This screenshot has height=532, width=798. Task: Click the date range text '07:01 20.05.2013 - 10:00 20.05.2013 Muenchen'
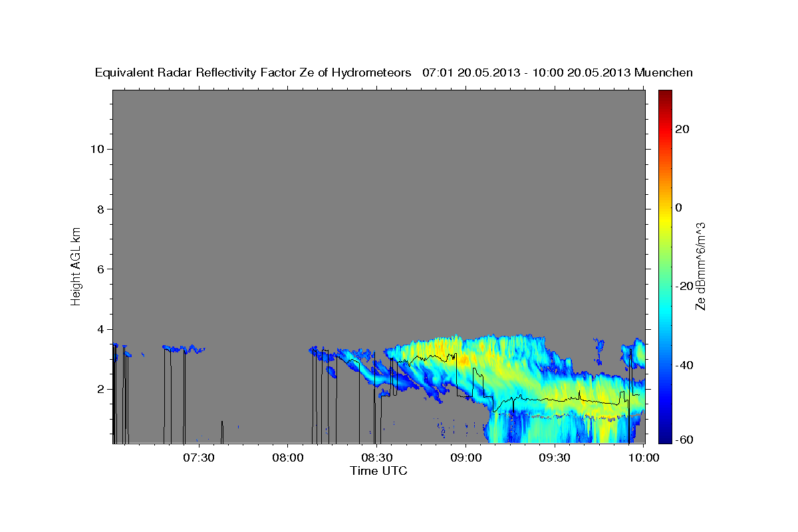[557, 72]
